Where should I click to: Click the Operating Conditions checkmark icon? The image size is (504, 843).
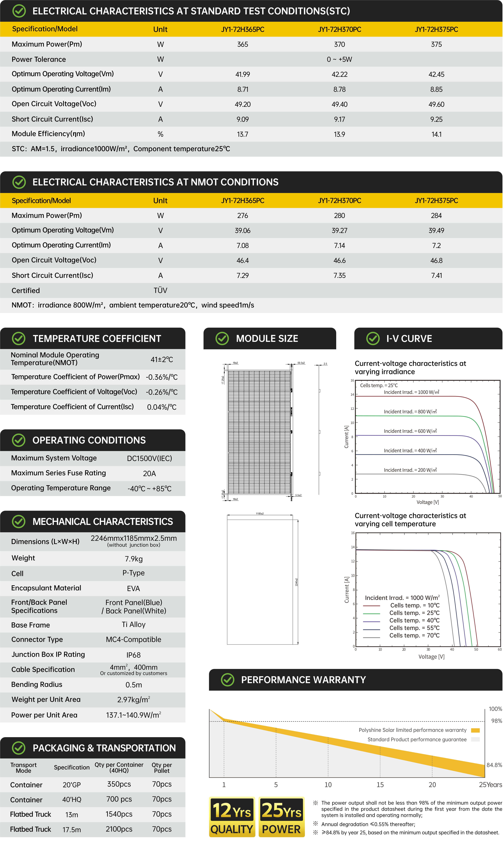pos(19,440)
